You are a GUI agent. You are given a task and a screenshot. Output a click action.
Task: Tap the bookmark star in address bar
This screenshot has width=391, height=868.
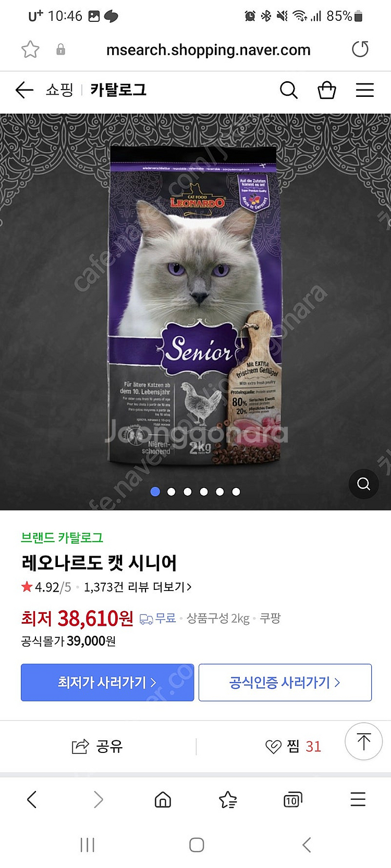point(30,49)
